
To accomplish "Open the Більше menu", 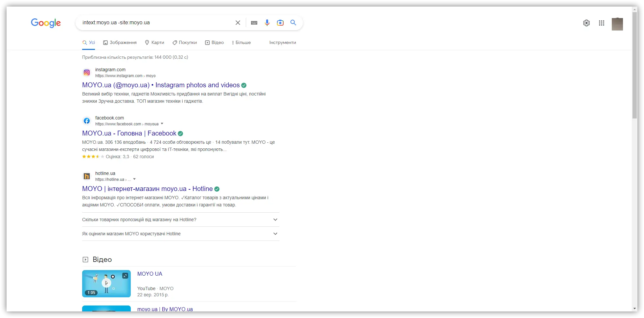I will 241,42.
